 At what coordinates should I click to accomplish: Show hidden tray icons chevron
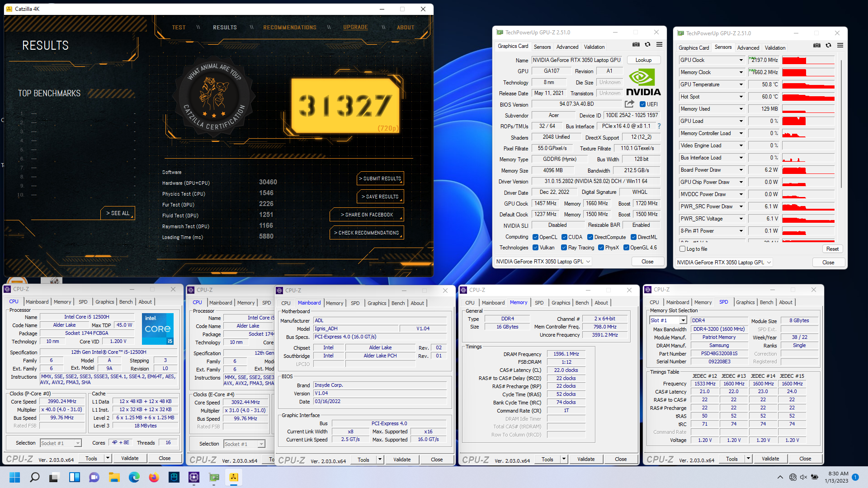click(x=780, y=477)
